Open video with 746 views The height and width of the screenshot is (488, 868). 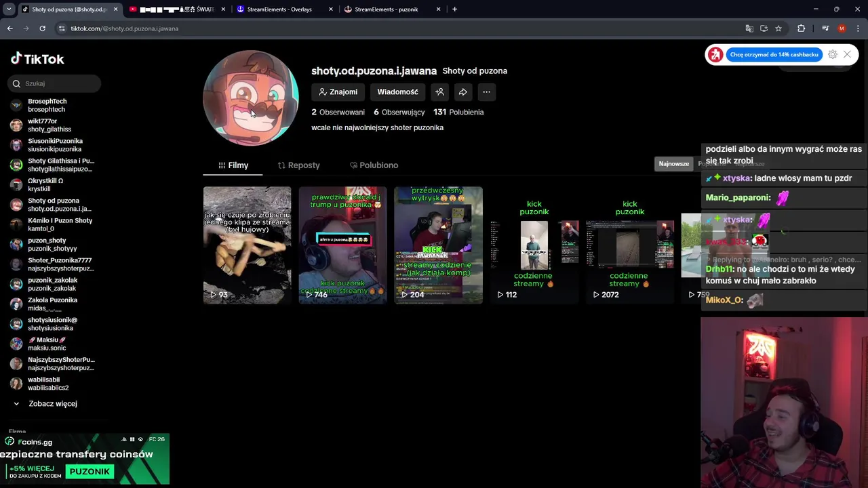tap(342, 245)
